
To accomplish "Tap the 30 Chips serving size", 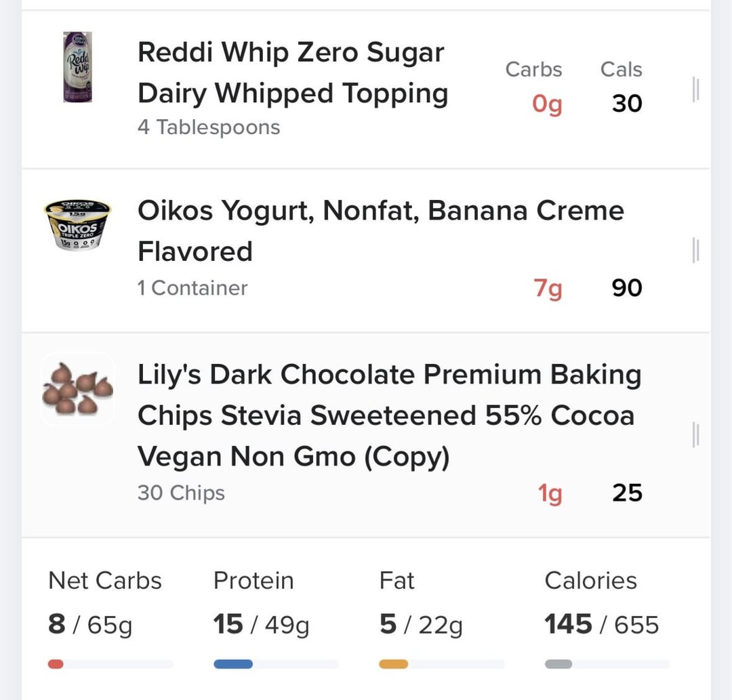I will point(181,493).
